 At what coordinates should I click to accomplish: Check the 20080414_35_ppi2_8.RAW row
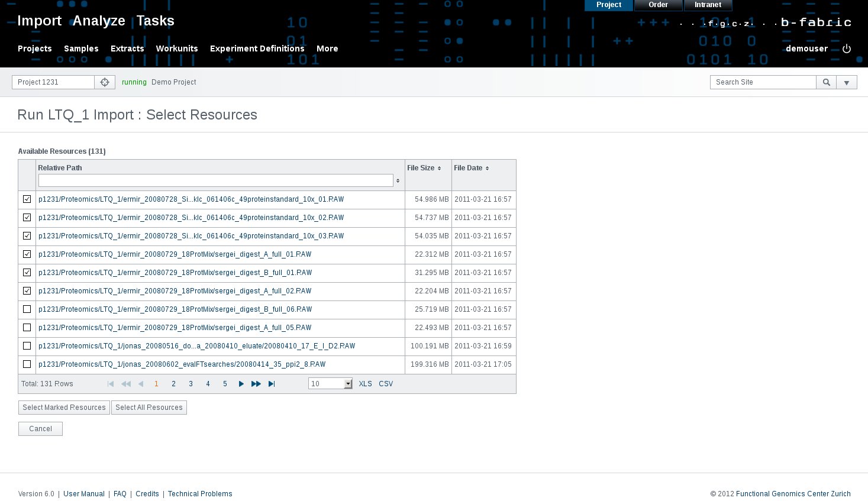27,364
